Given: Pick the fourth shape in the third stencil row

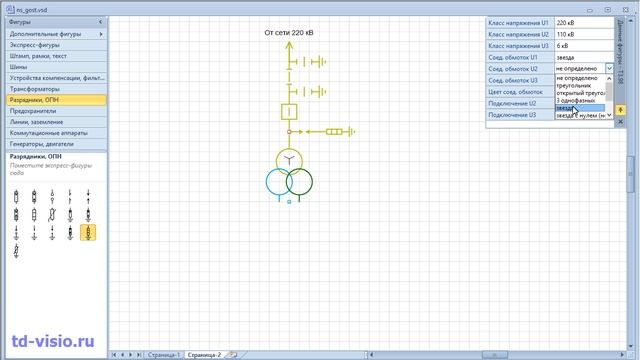Looking at the screenshot, I should [x=70, y=233].
